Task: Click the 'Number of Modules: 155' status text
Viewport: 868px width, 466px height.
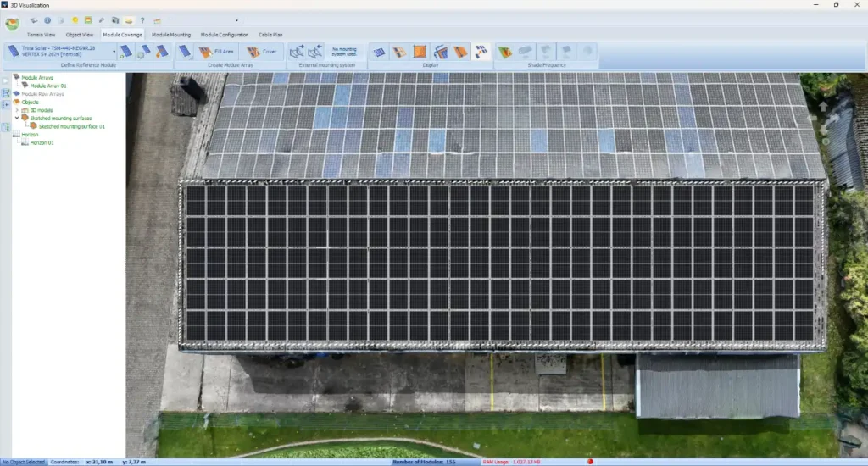Action: pos(424,462)
